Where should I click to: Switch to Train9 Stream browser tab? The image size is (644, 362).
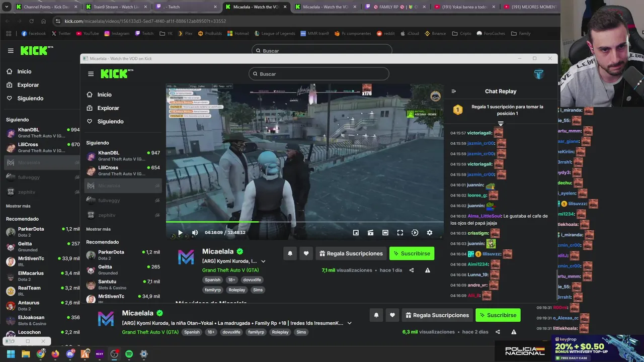coord(117,7)
